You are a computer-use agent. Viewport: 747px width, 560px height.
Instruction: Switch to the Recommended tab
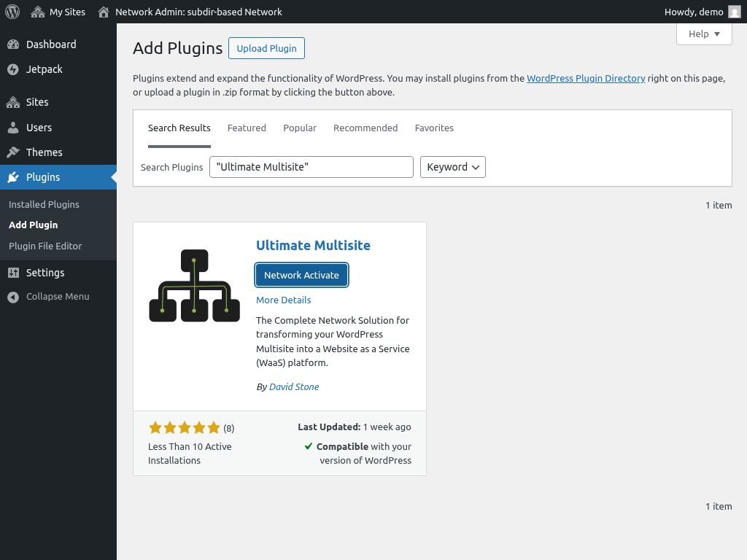tap(365, 128)
